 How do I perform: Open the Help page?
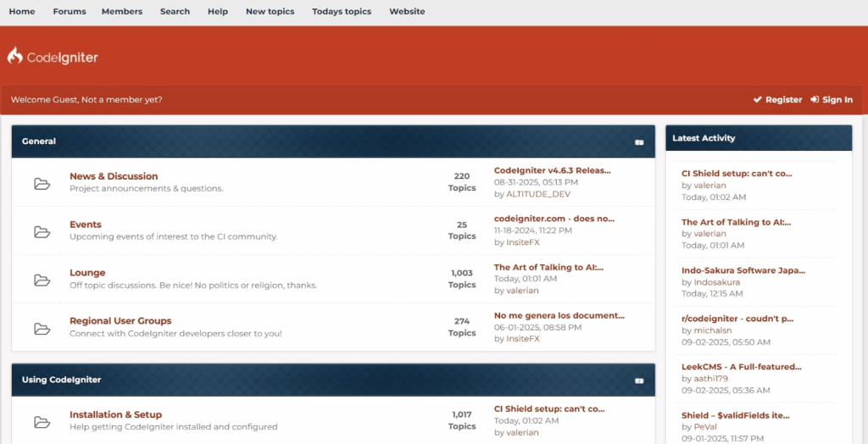(x=218, y=11)
